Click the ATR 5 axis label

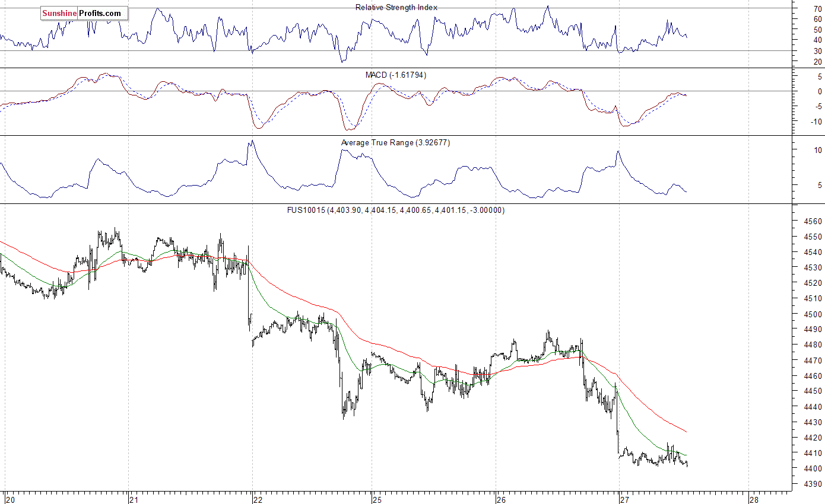[x=820, y=185]
